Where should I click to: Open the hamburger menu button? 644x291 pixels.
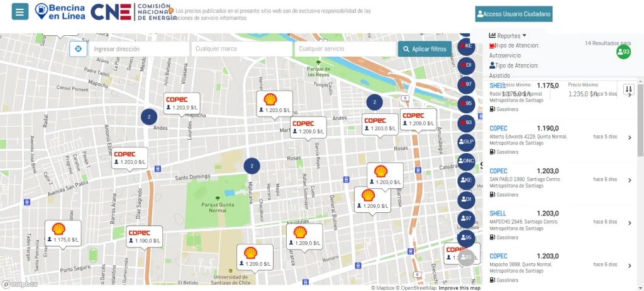point(20,11)
